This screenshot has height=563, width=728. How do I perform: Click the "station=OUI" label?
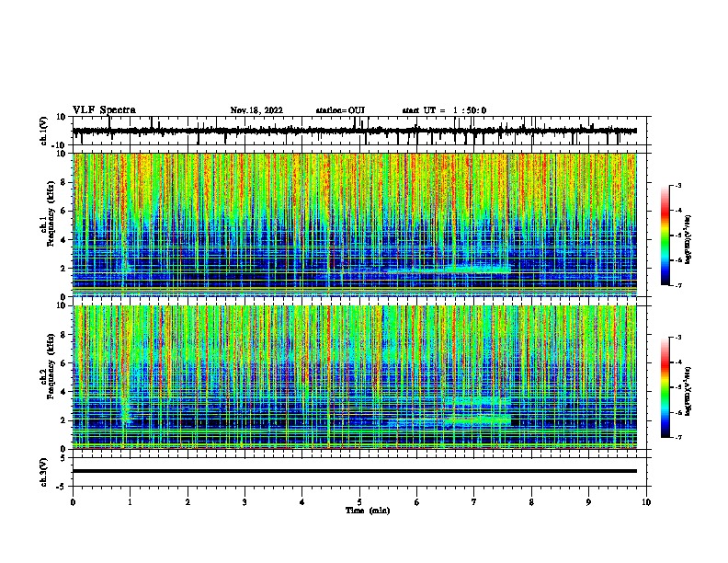340,110
